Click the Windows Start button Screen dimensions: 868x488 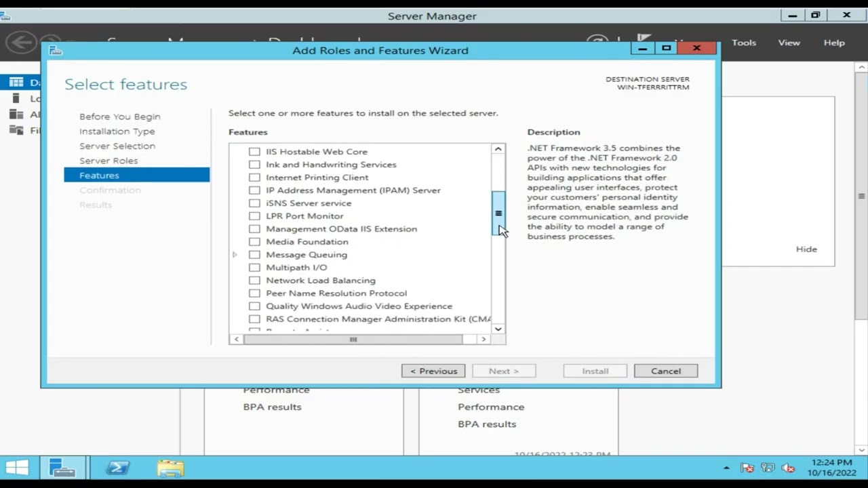tap(17, 468)
